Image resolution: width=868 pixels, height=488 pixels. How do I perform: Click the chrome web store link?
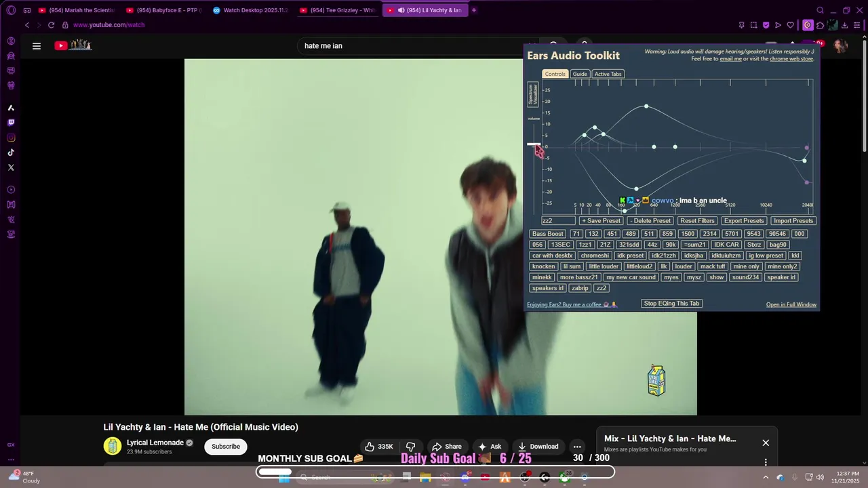point(791,59)
